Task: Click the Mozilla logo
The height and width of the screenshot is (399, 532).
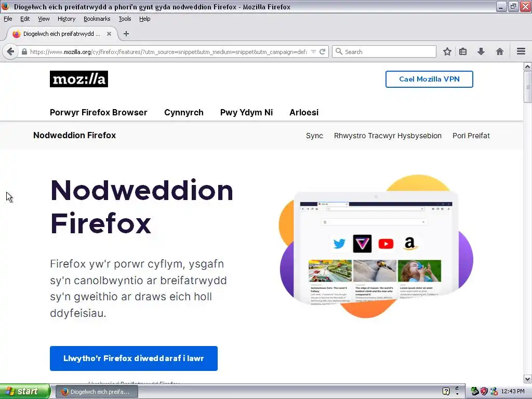Action: 79,79
